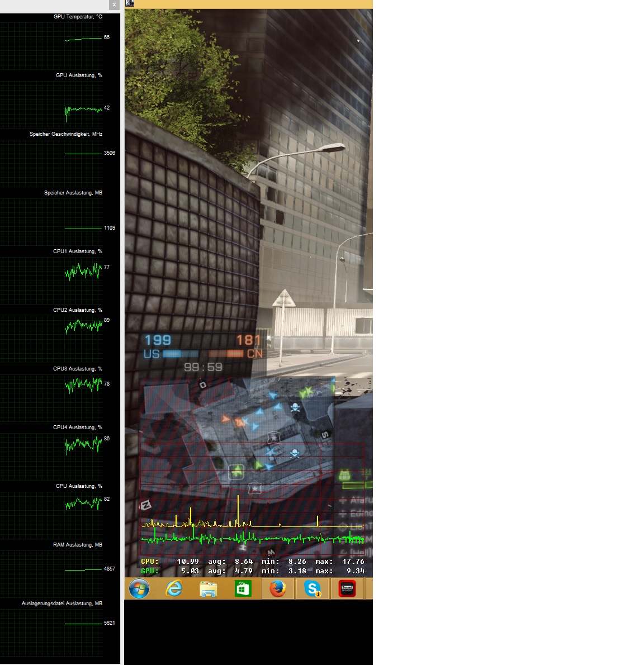Click the CPU3 Auslastung label
The image size is (644, 665).
[x=78, y=369]
